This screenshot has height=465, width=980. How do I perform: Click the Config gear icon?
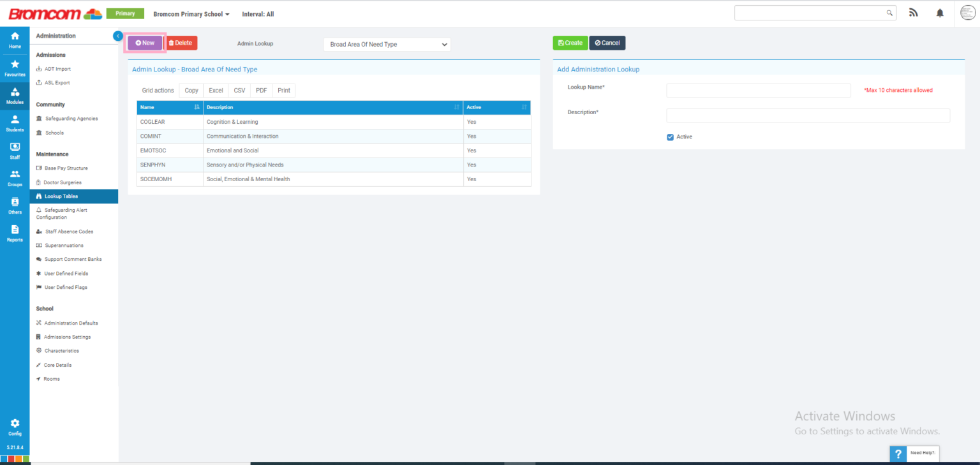coord(14,425)
